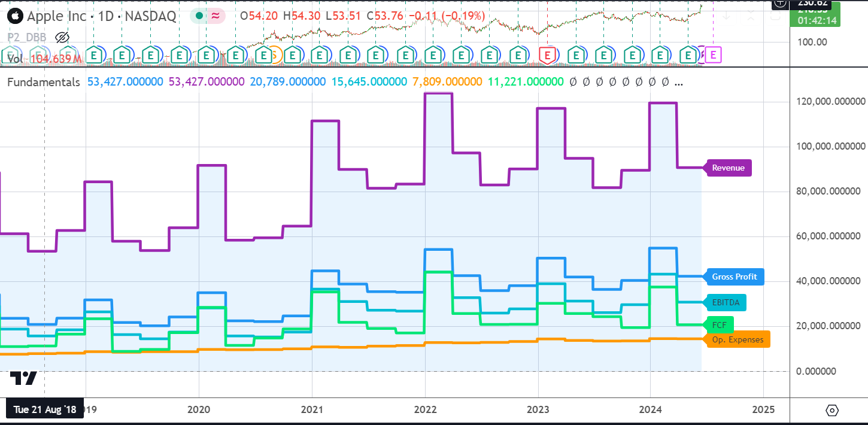
Task: Click the purple 53,427.000000 legend value
Action: click(x=207, y=82)
